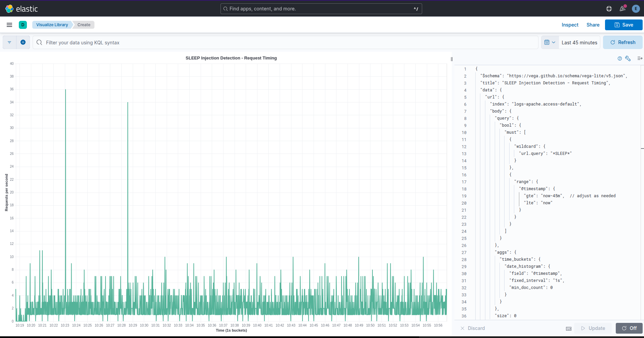The height and width of the screenshot is (338, 644).
Task: Open the newsfeed notifications icon
Action: tap(622, 9)
